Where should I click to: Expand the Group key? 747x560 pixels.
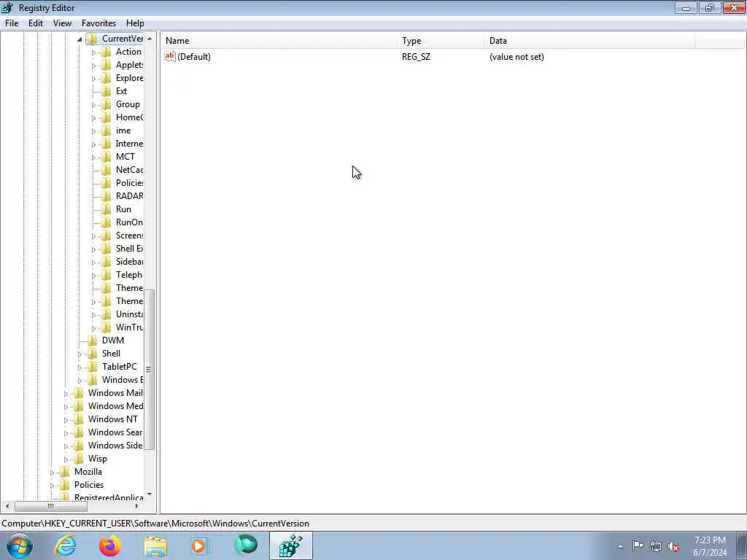click(x=93, y=105)
